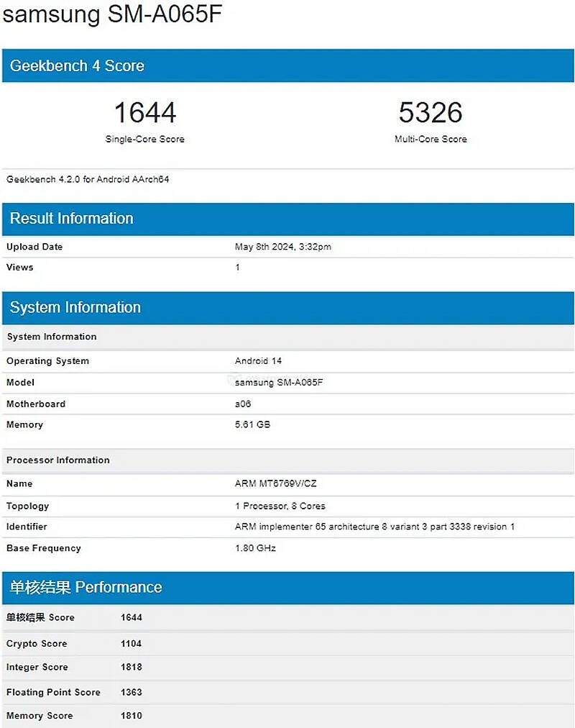Viewport: 575px width, 728px height.
Task: Click the Result Information header
Action: pyautogui.click(x=288, y=219)
